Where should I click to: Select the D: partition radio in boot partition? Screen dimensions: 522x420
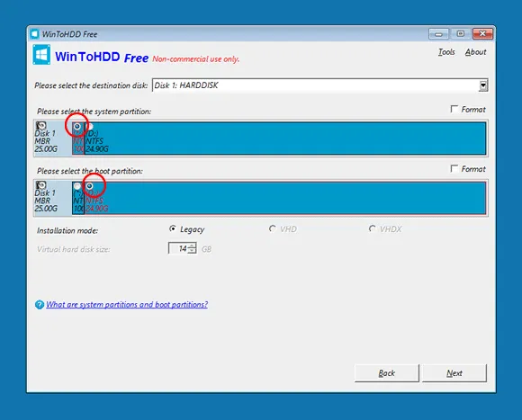[x=89, y=186]
